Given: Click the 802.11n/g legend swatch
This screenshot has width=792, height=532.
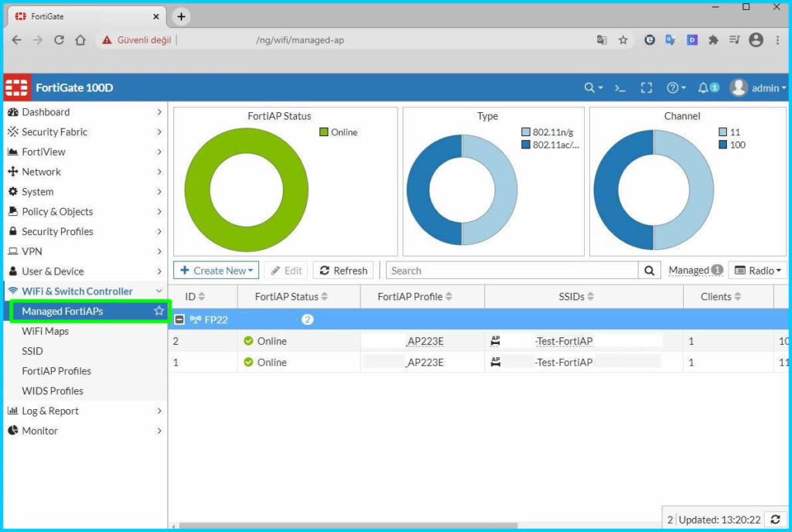Looking at the screenshot, I should (x=526, y=131).
